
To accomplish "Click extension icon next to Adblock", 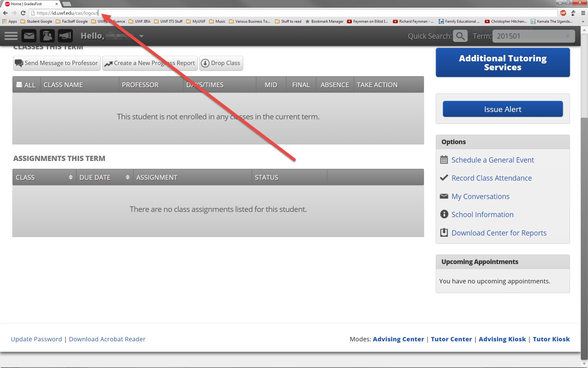I will 573,13.
